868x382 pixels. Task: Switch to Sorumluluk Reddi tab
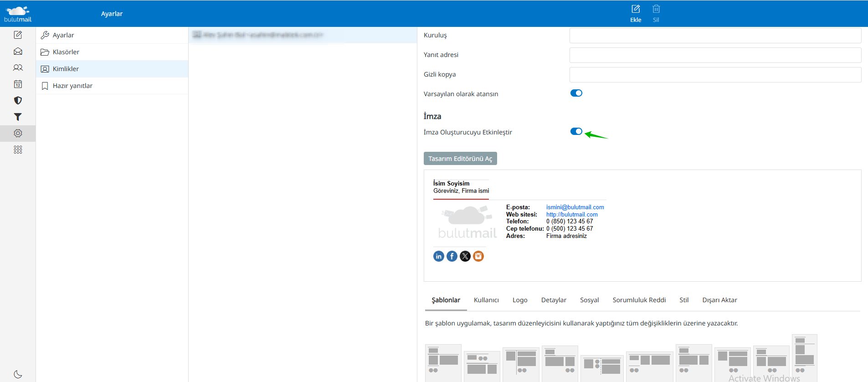pyautogui.click(x=639, y=300)
